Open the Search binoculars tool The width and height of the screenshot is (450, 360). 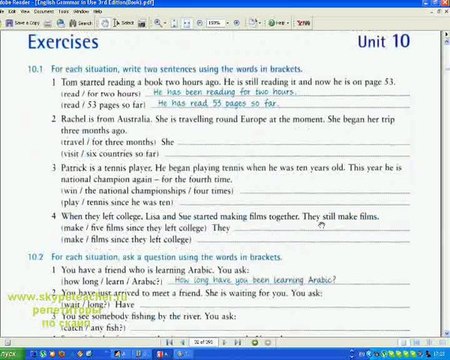click(x=80, y=23)
